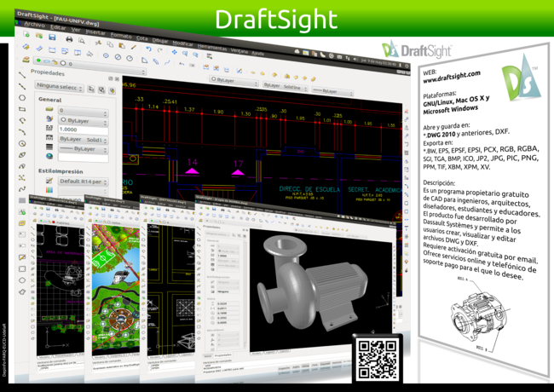554x392 pixels.
Task: Click the Layers manager icon
Action: pyautogui.click(x=26, y=60)
